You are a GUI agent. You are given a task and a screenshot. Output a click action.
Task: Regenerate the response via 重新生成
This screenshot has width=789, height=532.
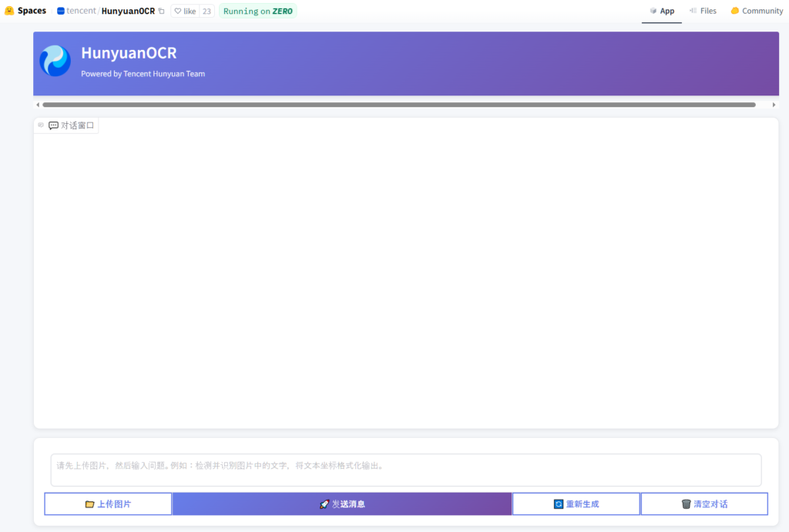576,504
